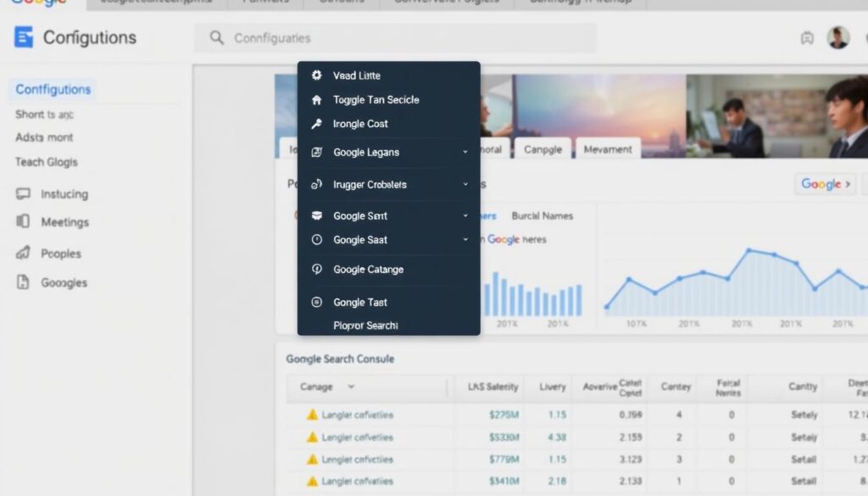The height and width of the screenshot is (496, 868).
Task: Click the Instucing sidebar chat icon
Action: point(23,194)
